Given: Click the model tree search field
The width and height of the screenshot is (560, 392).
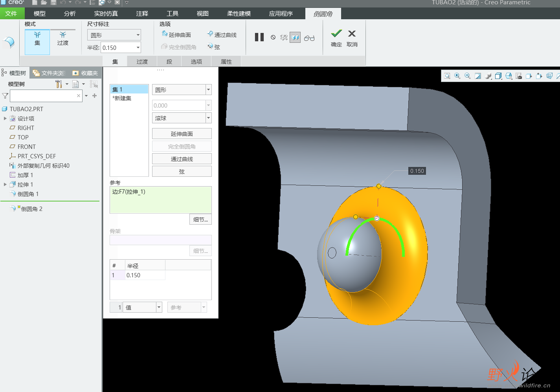Looking at the screenshot, I should coord(46,95).
